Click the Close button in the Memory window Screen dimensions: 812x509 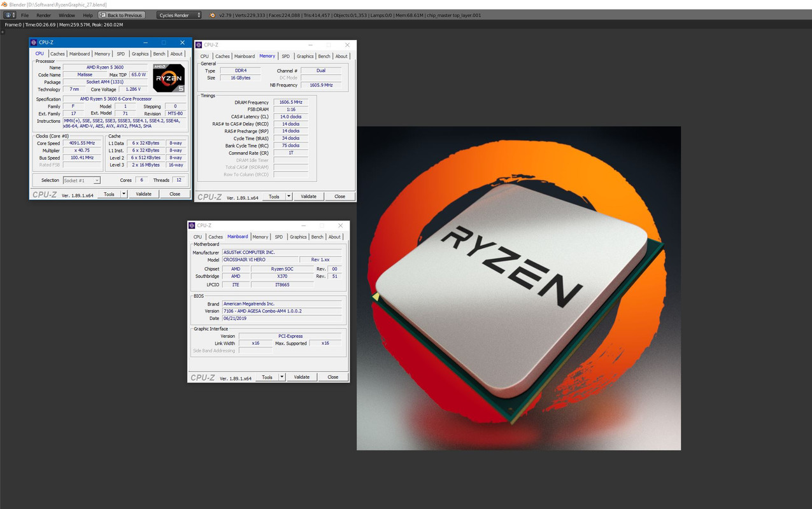tap(339, 197)
